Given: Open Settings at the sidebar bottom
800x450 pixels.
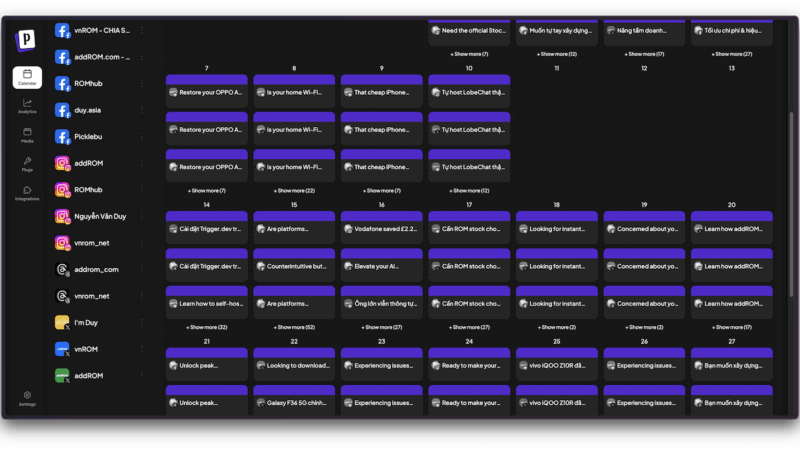Looking at the screenshot, I should [x=27, y=398].
